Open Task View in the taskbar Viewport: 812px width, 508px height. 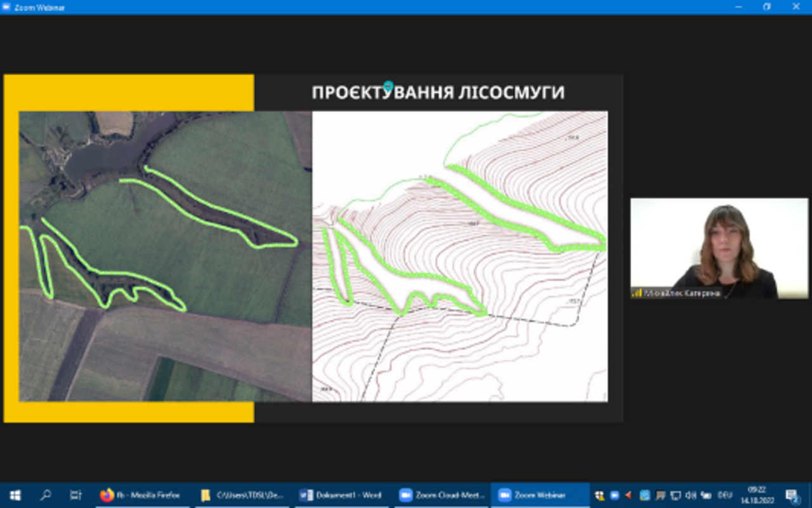[75, 495]
